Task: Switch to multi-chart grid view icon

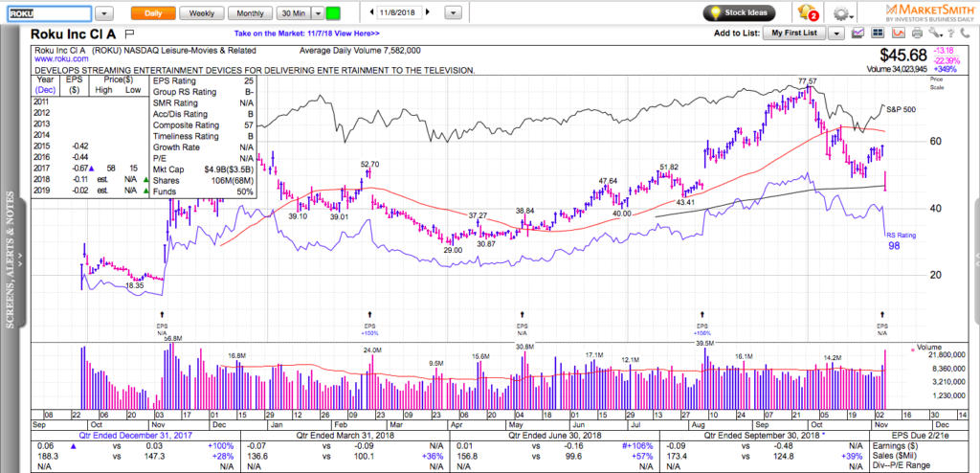Action: (879, 34)
